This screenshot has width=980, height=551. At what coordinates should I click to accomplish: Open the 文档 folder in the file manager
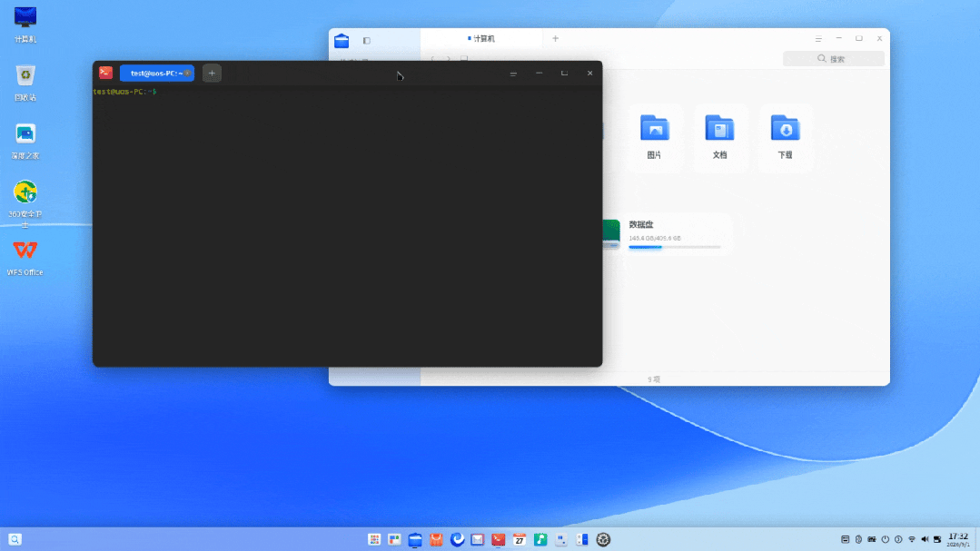[x=719, y=137]
